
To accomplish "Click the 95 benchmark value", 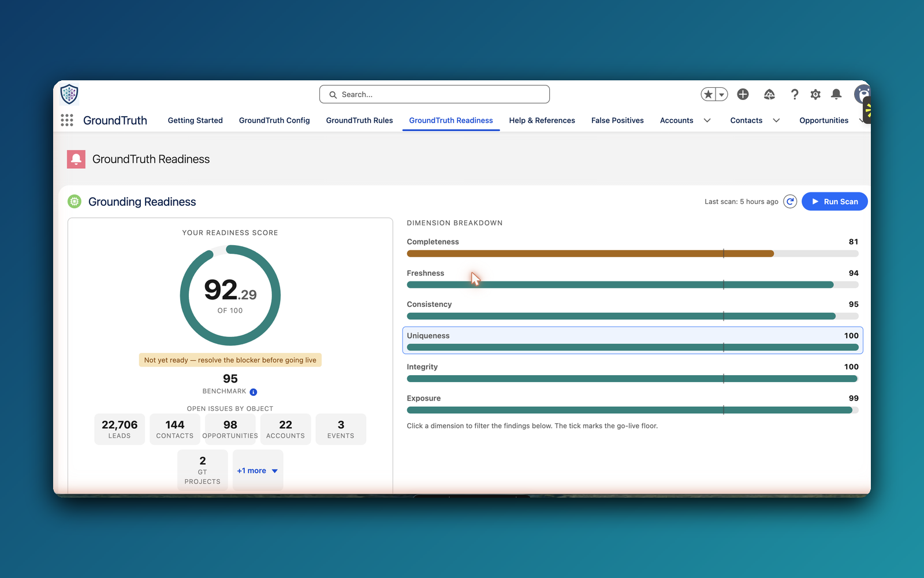I will click(x=230, y=379).
